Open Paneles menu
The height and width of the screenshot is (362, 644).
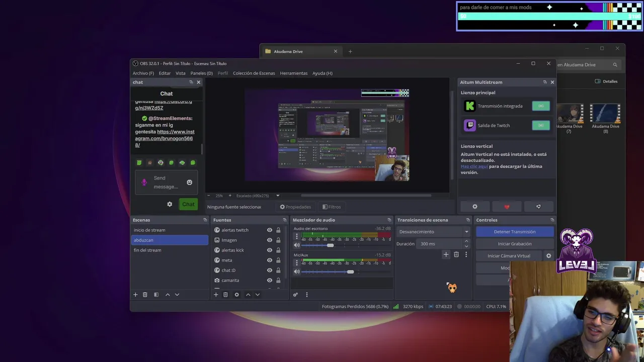[201, 73]
